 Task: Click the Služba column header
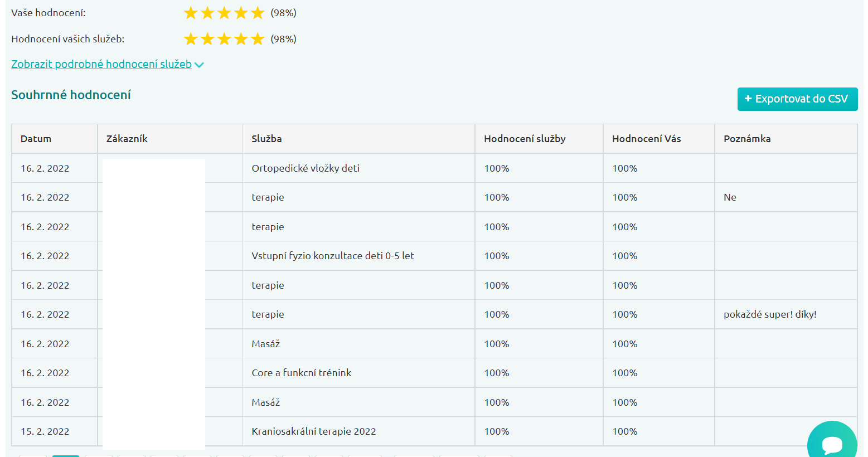point(266,139)
